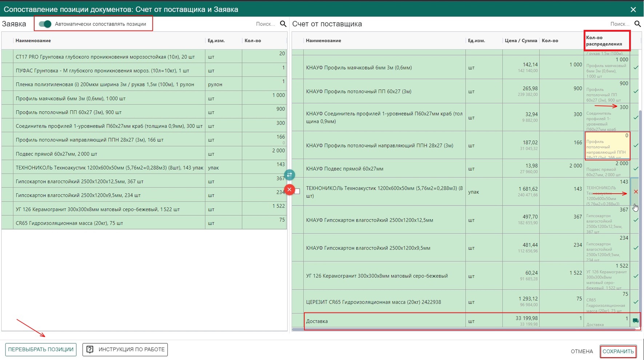Select Гипсокартон 2500x1200x9,5мм request row
The width and height of the screenshot is (644, 360).
pyautogui.click(x=144, y=195)
